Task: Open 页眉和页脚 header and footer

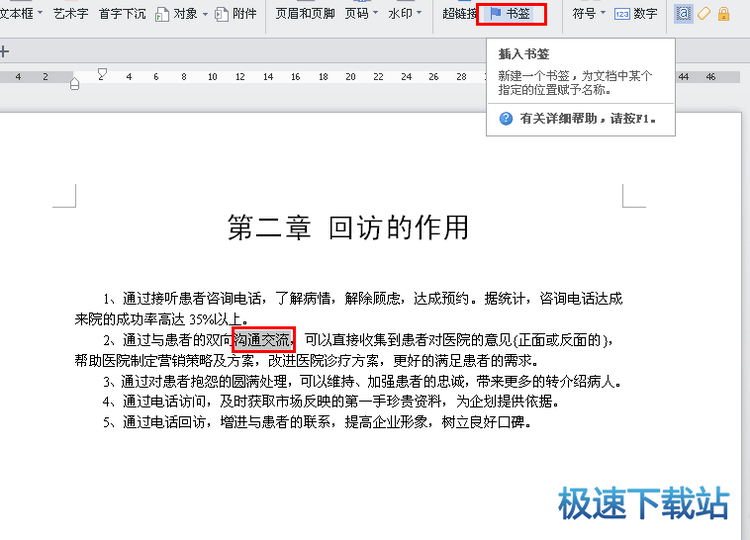Action: point(305,13)
